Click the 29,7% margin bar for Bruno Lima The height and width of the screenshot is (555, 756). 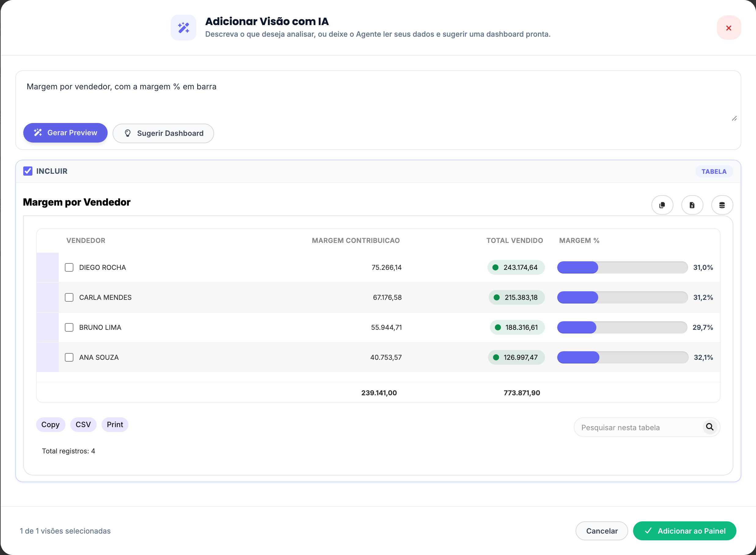pyautogui.click(x=622, y=327)
